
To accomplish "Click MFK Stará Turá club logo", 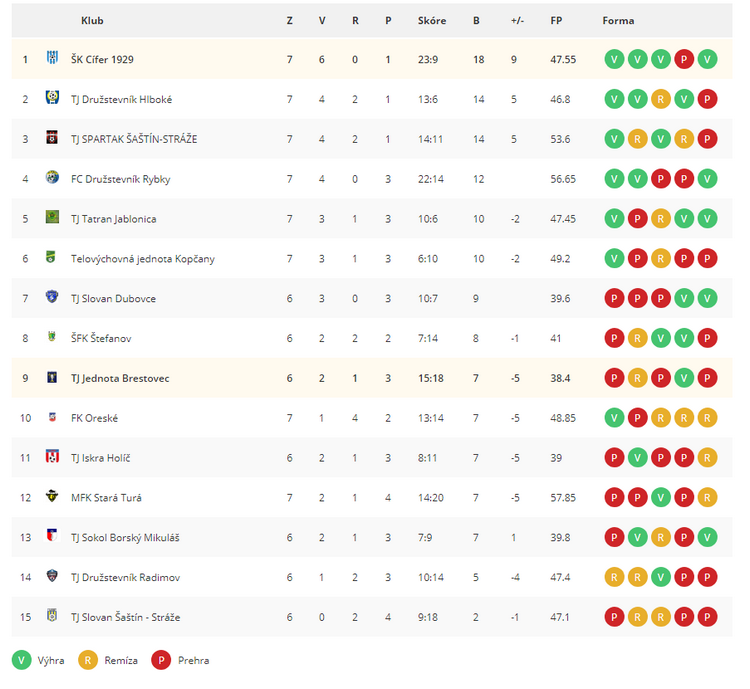I will 52,496.
